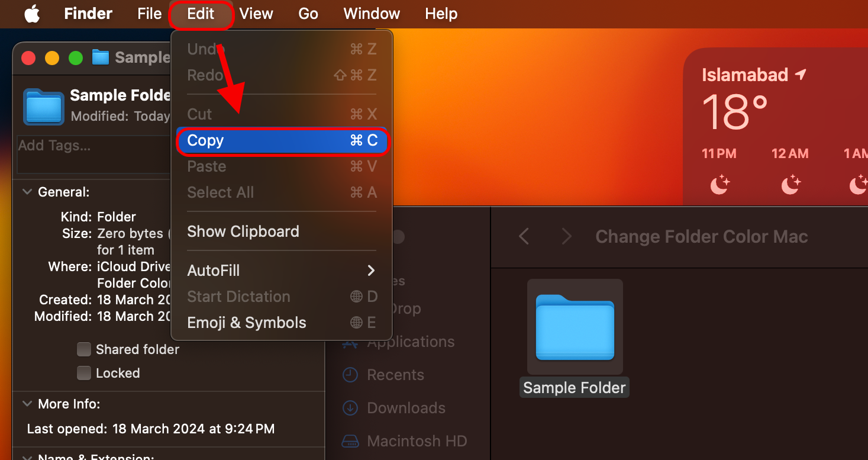Image resolution: width=868 pixels, height=460 pixels.
Task: Click the 'Modified: Today' subtitle
Action: (121, 116)
